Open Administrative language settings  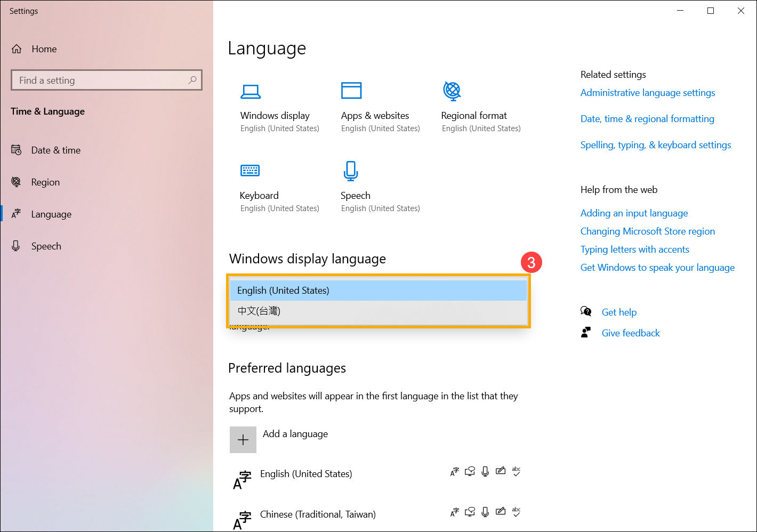point(648,92)
